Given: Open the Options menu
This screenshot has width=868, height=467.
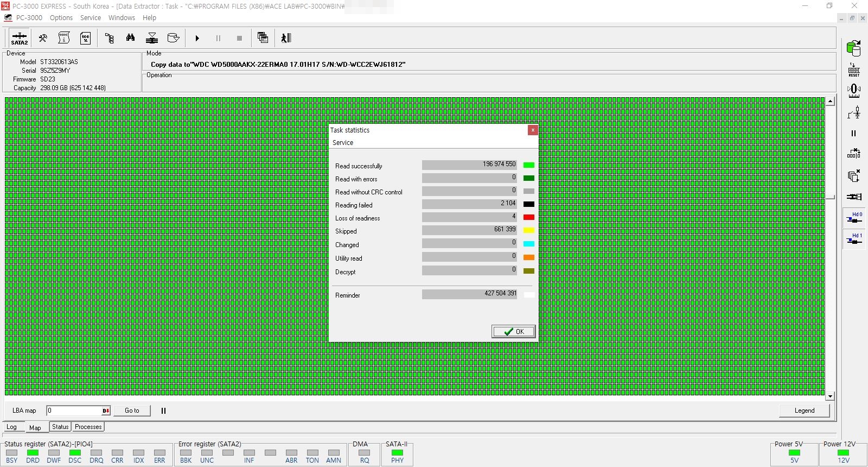Looking at the screenshot, I should (x=61, y=18).
